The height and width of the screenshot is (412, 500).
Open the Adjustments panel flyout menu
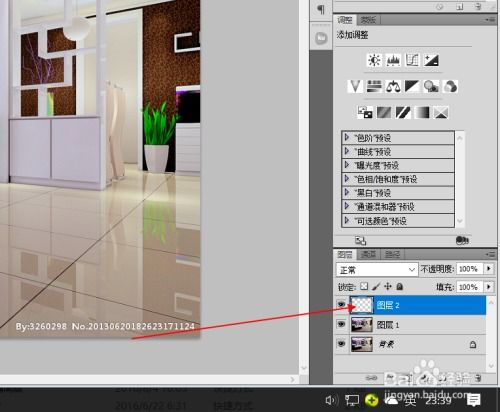490,20
